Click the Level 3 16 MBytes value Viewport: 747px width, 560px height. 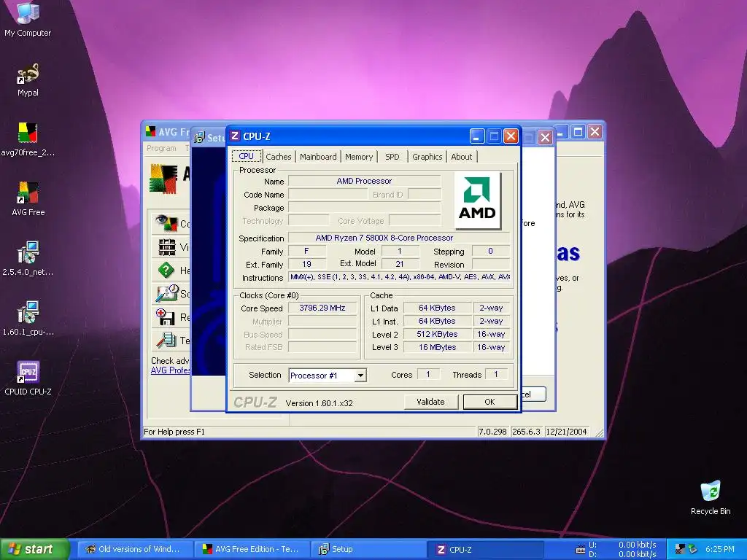[438, 347]
